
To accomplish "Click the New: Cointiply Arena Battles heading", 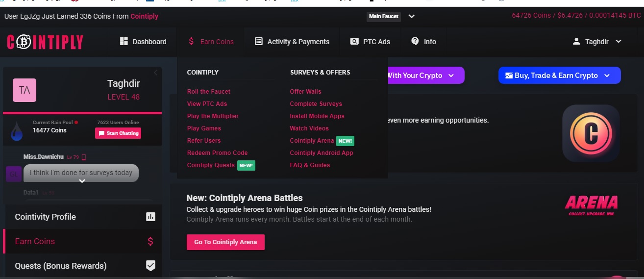I will 245,198.
